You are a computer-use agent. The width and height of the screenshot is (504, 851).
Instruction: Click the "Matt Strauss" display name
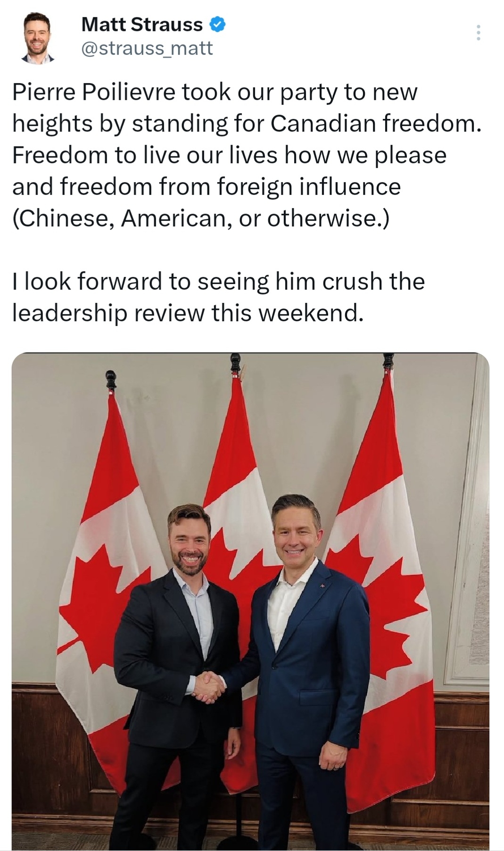pos(142,25)
